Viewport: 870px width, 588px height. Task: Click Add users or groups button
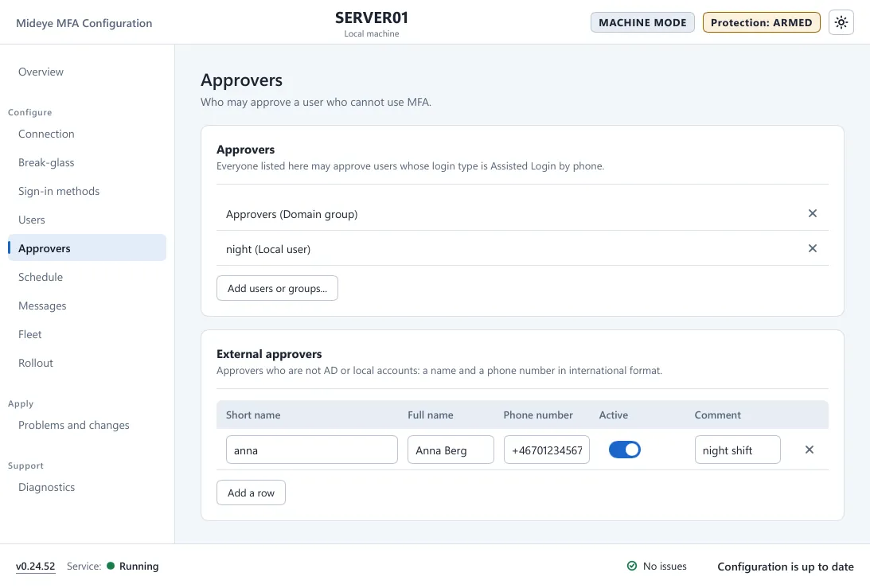[277, 289]
